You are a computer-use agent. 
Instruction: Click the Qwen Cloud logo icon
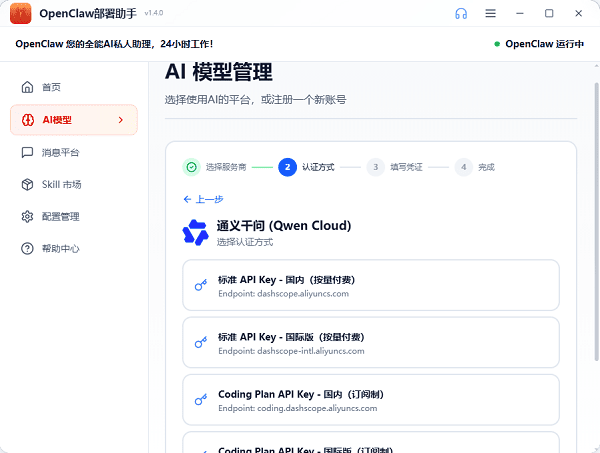pos(196,232)
